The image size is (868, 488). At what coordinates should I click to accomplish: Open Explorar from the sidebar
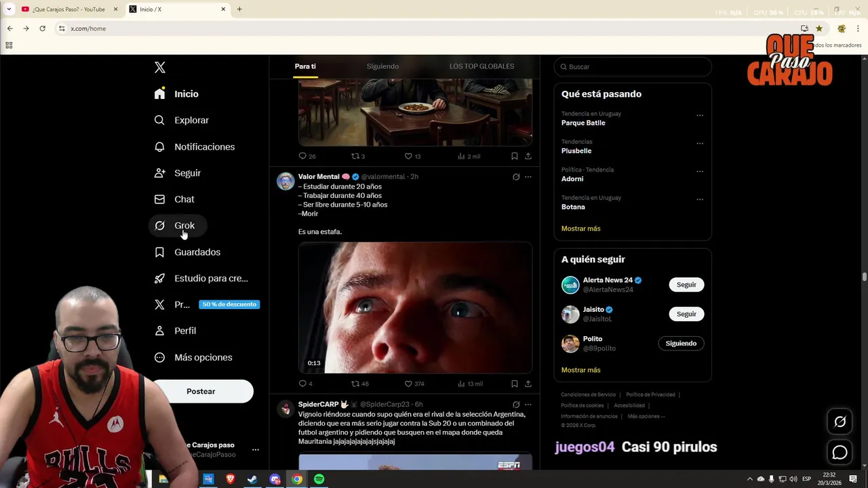click(181, 120)
